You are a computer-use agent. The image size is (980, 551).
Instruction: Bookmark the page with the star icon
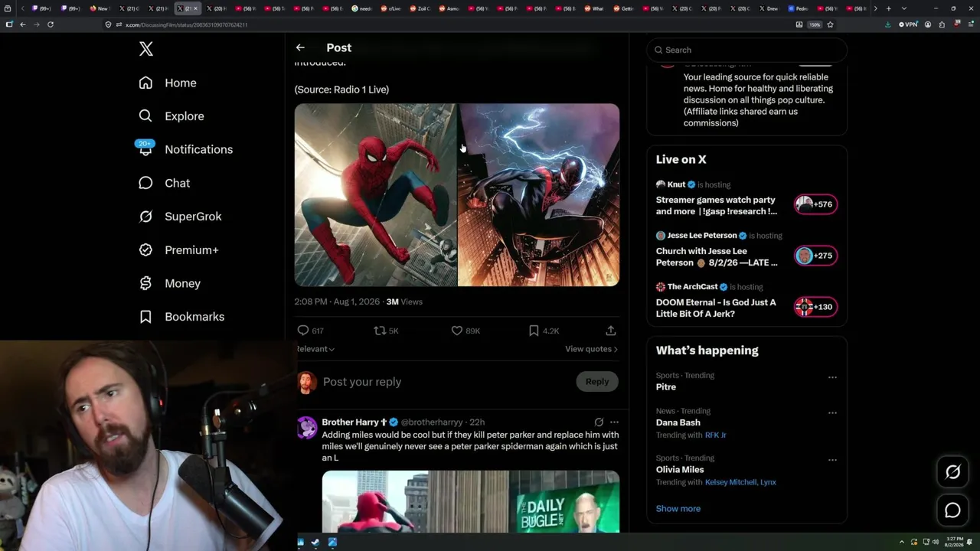click(830, 24)
